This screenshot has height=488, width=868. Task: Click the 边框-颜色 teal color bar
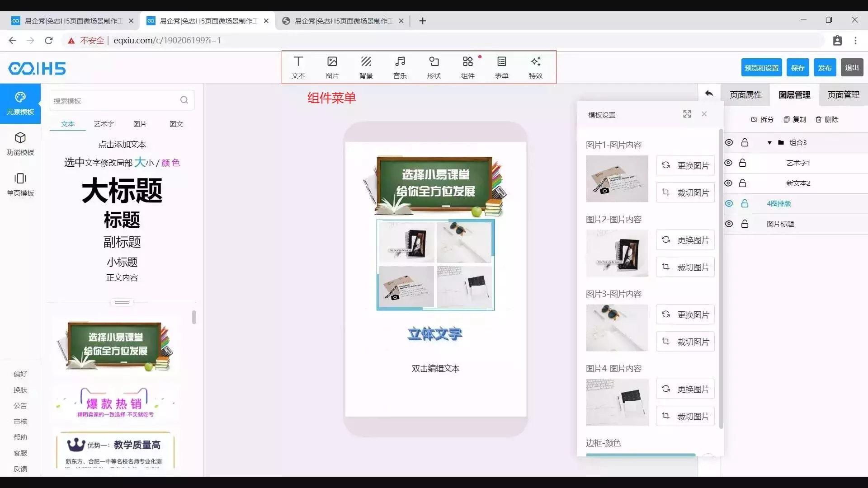pos(641,455)
